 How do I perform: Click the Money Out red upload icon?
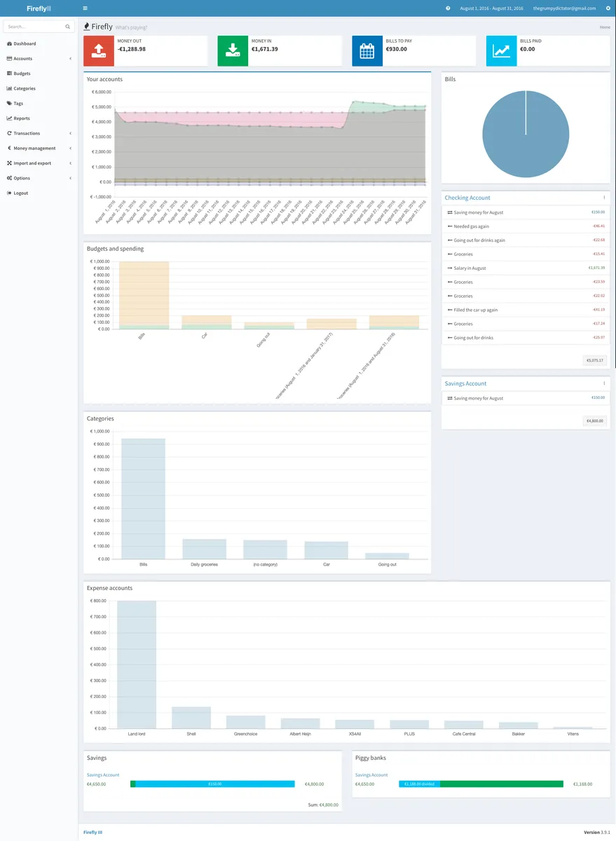tap(99, 51)
